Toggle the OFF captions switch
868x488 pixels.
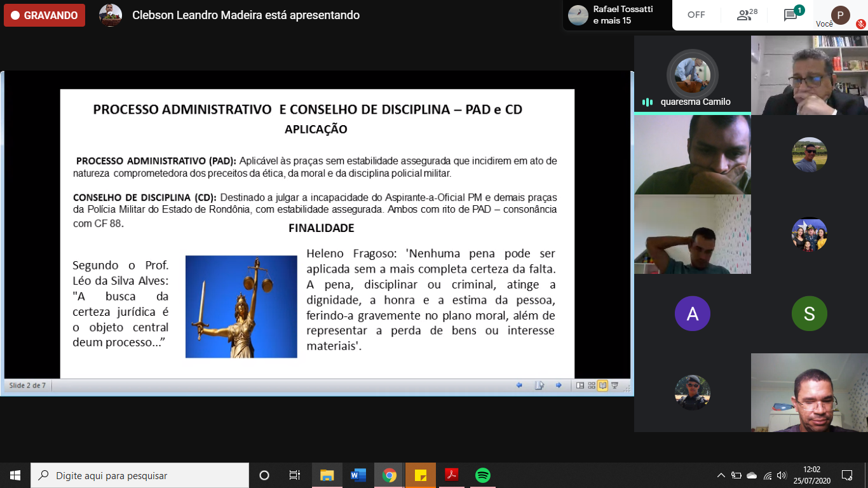point(696,15)
